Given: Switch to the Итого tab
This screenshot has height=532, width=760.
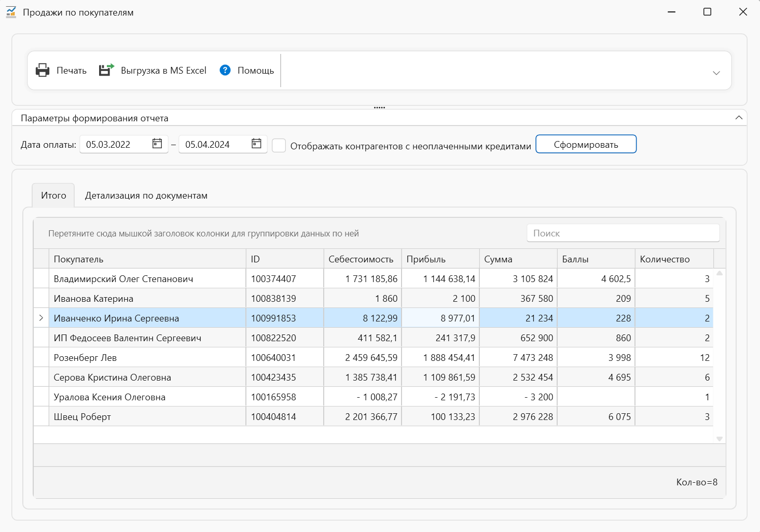Looking at the screenshot, I should click(x=53, y=195).
